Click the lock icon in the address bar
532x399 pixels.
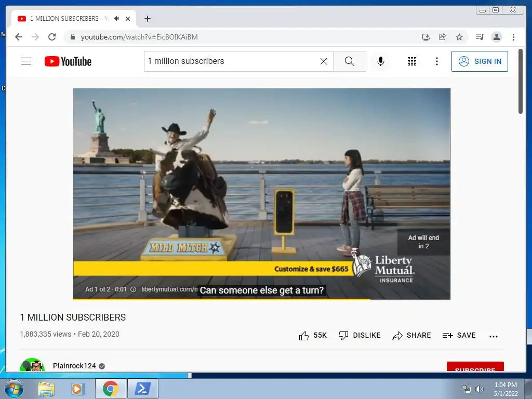tap(72, 37)
